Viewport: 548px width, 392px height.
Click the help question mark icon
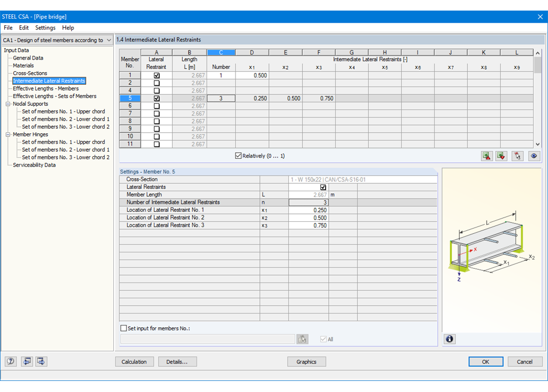click(11, 361)
